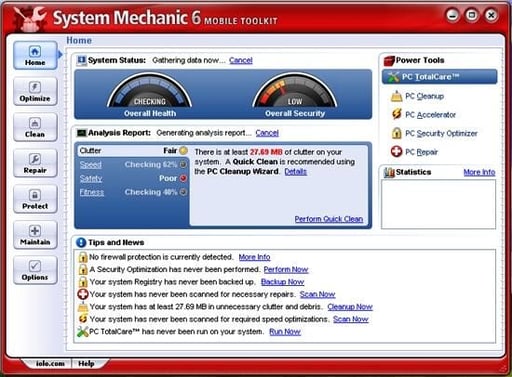The width and height of the screenshot is (512, 377).
Task: Open Statistics More Info link
Action: pyautogui.click(x=479, y=172)
